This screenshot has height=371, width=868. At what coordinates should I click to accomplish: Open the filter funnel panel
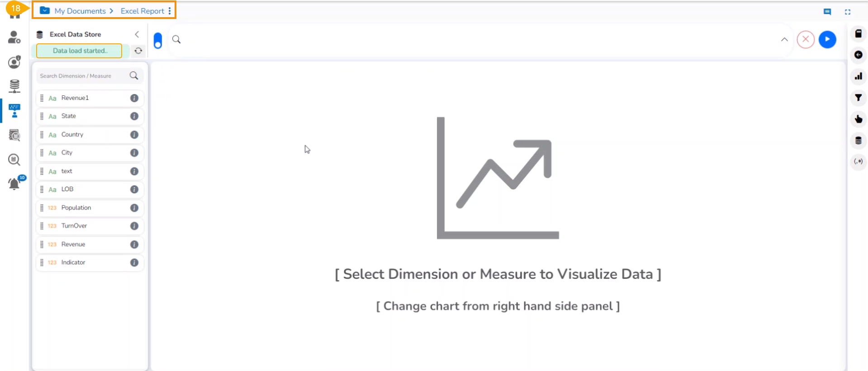click(x=858, y=98)
